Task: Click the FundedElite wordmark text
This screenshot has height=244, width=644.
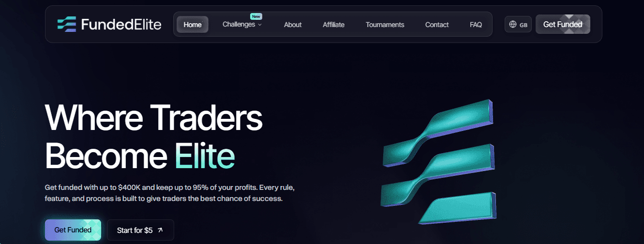Action: pyautogui.click(x=121, y=24)
